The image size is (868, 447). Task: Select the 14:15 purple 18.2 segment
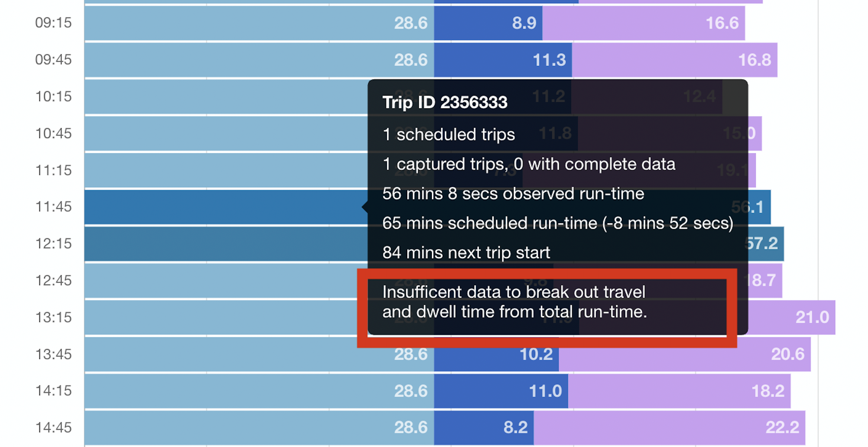[x=679, y=391]
